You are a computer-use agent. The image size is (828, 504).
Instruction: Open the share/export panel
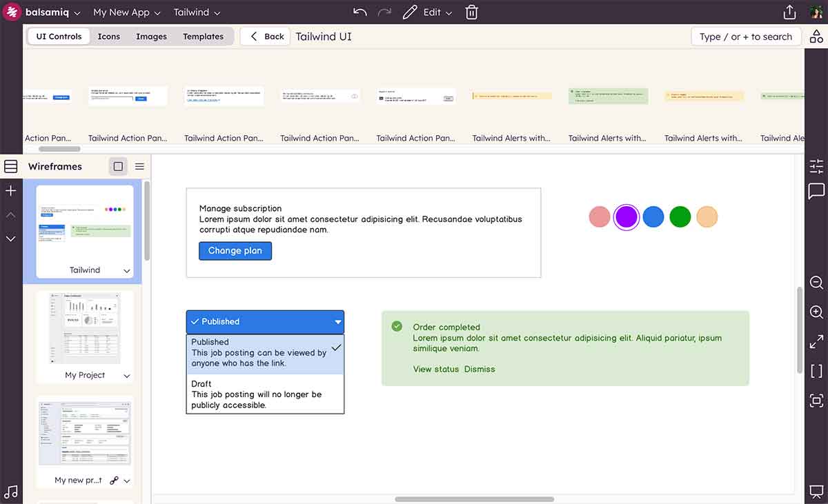click(x=788, y=12)
